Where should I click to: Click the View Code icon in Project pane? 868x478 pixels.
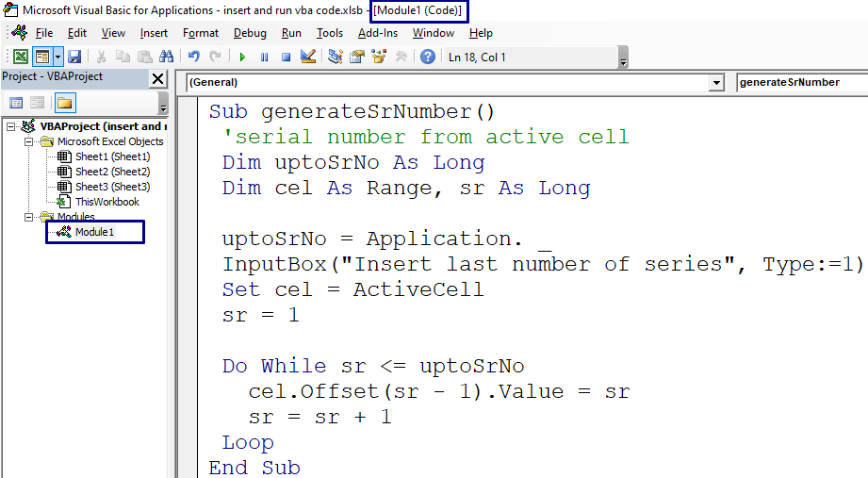pyautogui.click(x=16, y=103)
